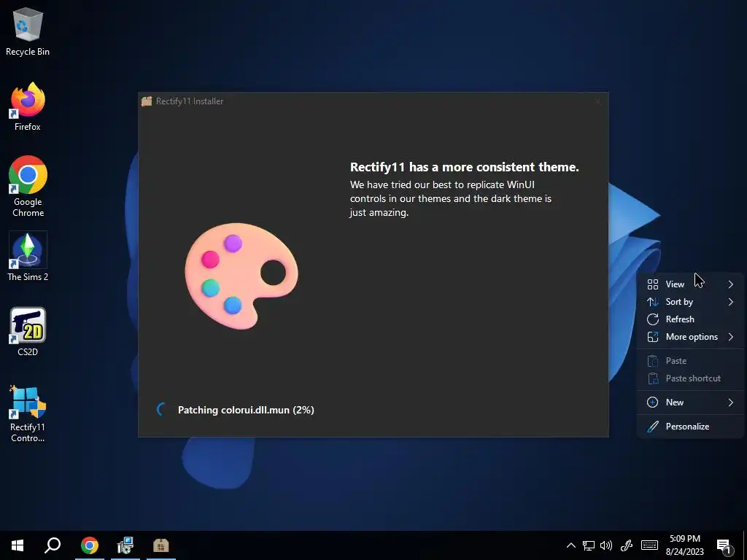Viewport: 747px width, 560px height.
Task: Click the Rectify11 Installer title bar icon
Action: 147,101
